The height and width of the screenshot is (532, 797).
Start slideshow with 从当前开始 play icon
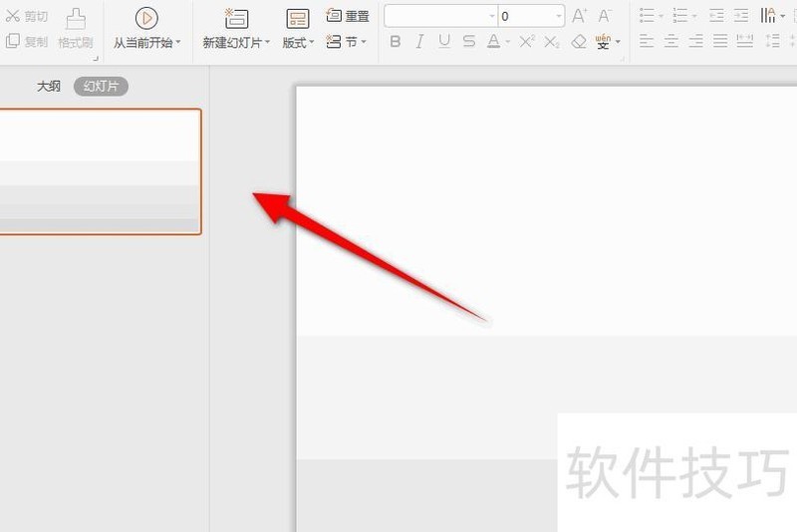click(x=146, y=18)
